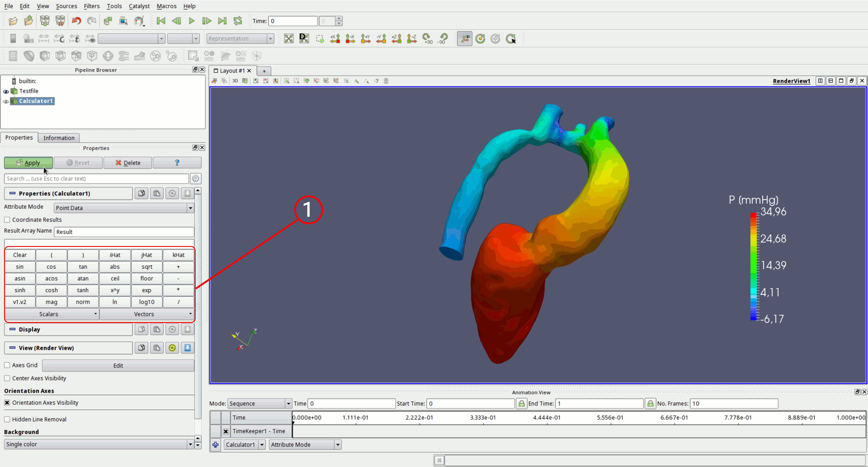Enable the Axes Grid checkbox
The width and height of the screenshot is (868, 467).
point(7,365)
